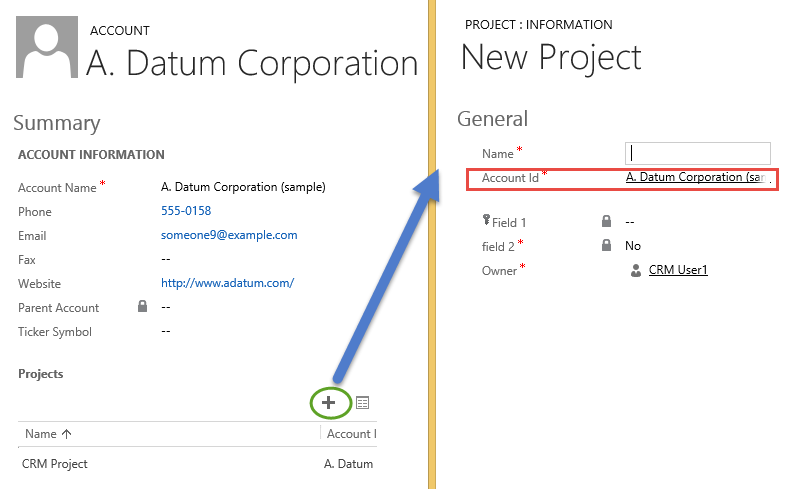Click the lock icon next to Field 1
The width and height of the screenshot is (786, 489).
pos(606,221)
